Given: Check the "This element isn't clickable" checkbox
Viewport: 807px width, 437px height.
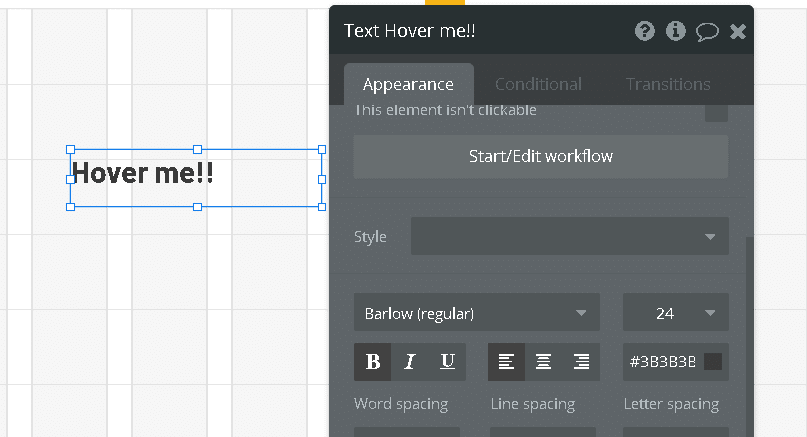Looking at the screenshot, I should click(716, 111).
